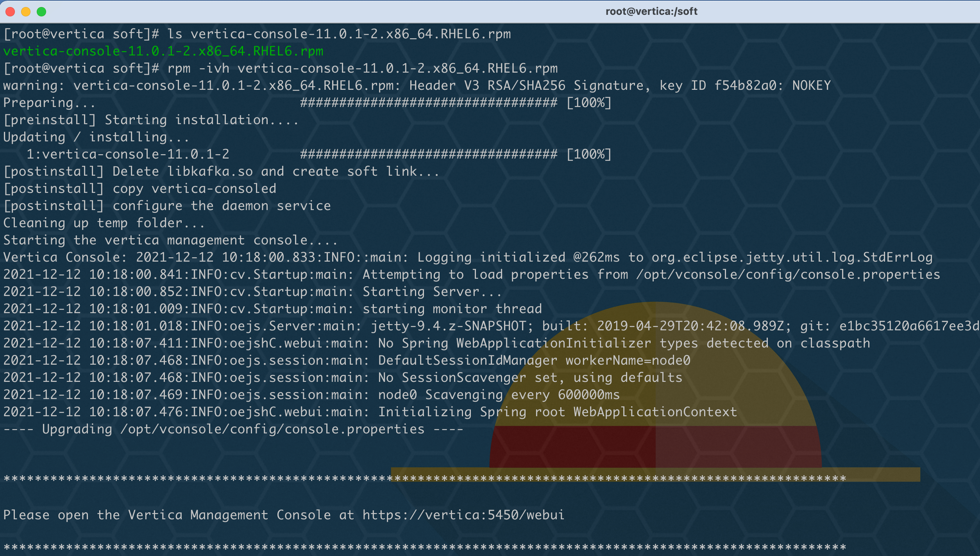Click the 'rpm -ivh' command line
This screenshot has height=556, width=980.
click(x=281, y=68)
